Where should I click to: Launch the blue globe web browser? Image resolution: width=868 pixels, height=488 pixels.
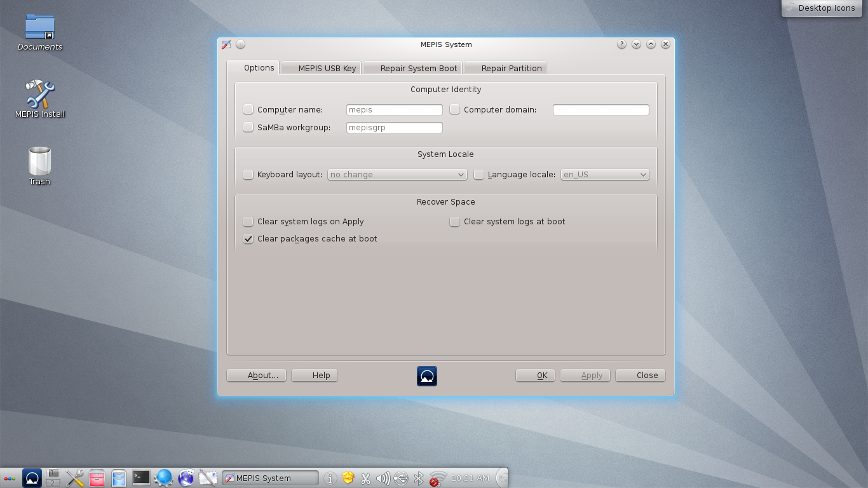coord(163,478)
